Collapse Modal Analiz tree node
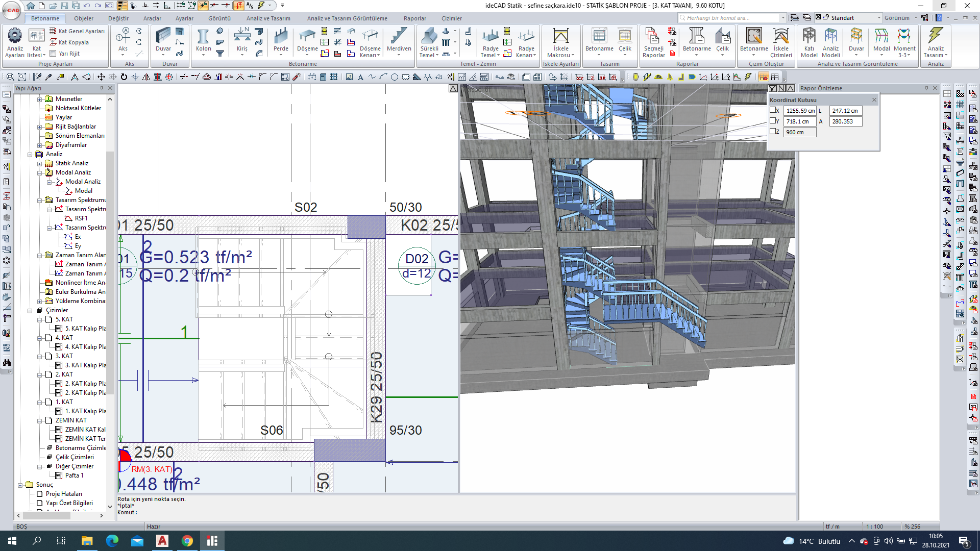 pos(39,172)
